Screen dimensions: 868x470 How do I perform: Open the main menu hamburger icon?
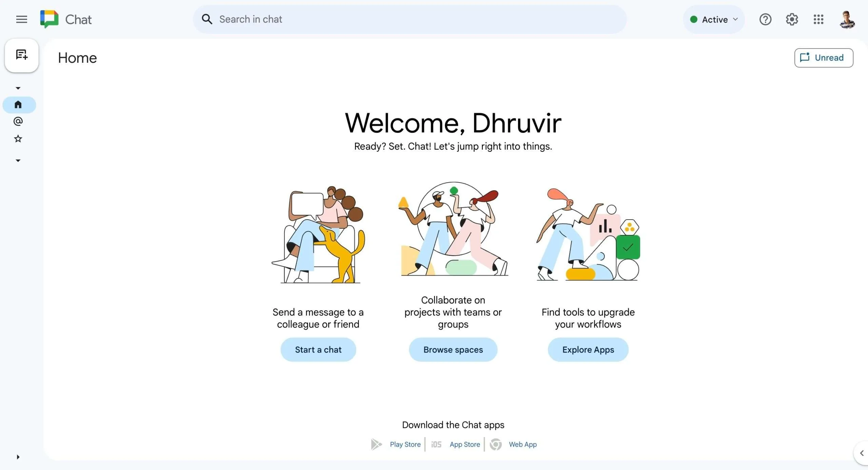point(21,19)
